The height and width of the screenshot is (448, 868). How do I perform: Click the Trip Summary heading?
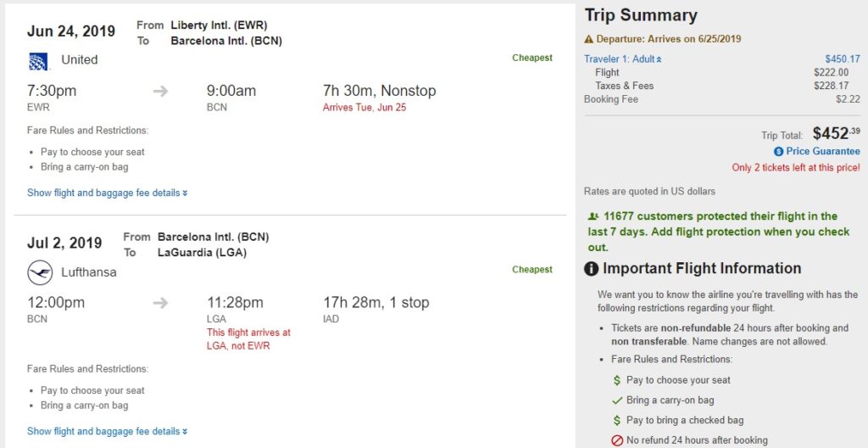(641, 15)
